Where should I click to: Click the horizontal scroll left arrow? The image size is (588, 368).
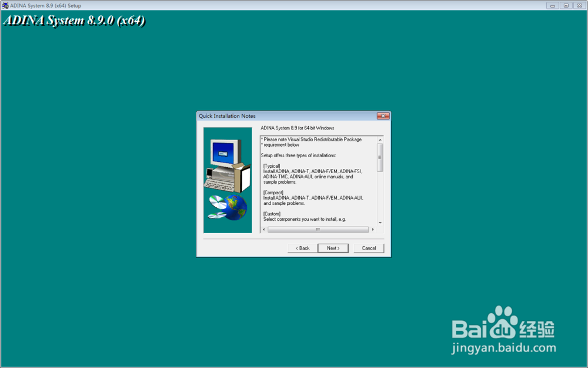(x=264, y=230)
